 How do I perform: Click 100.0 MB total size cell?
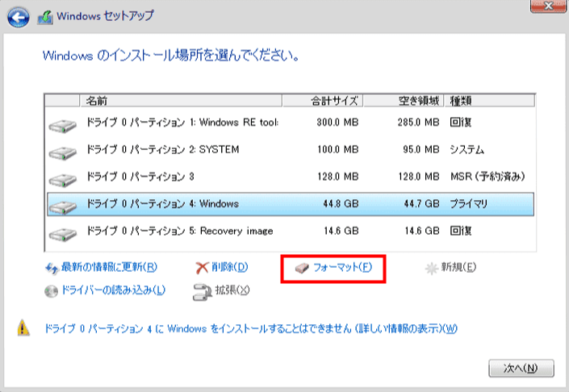[x=338, y=150]
